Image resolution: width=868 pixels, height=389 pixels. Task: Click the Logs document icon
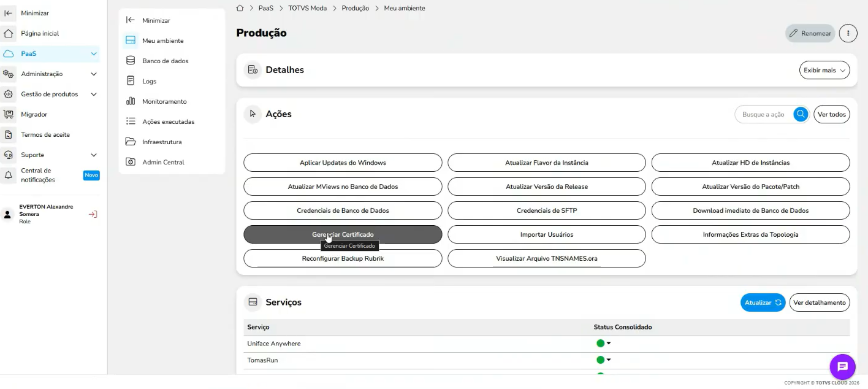coord(130,81)
